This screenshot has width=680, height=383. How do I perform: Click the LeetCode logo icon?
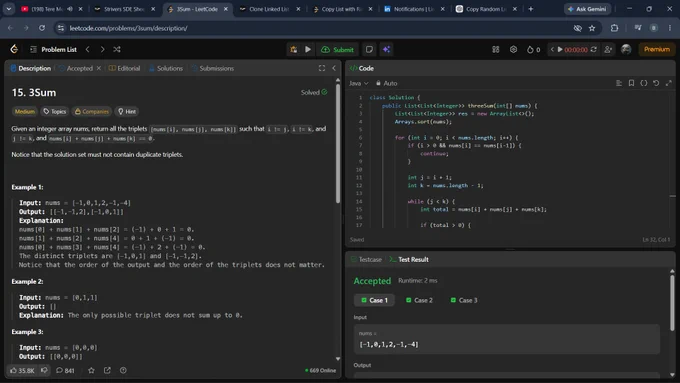tap(14, 49)
